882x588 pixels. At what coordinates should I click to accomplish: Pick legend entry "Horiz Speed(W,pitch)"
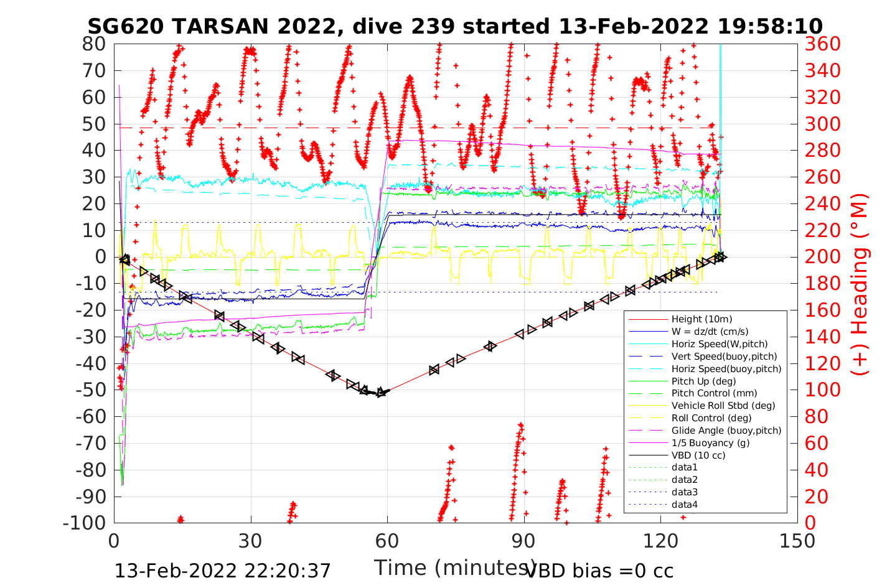click(720, 344)
